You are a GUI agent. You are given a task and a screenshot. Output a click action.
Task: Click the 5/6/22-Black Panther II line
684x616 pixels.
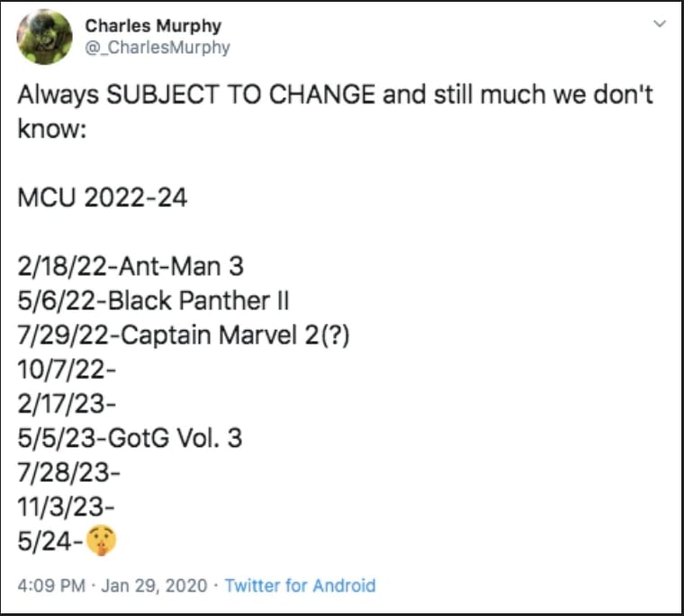tap(153, 301)
